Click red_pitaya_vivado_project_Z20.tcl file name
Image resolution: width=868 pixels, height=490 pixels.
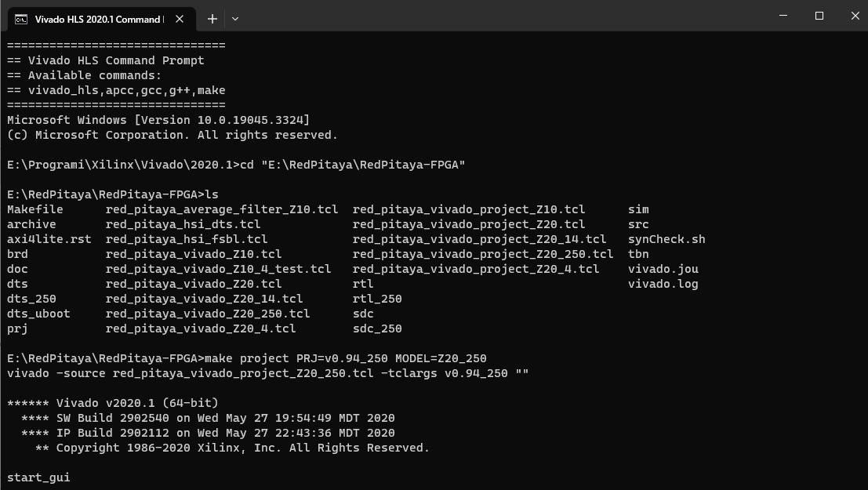pyautogui.click(x=469, y=225)
